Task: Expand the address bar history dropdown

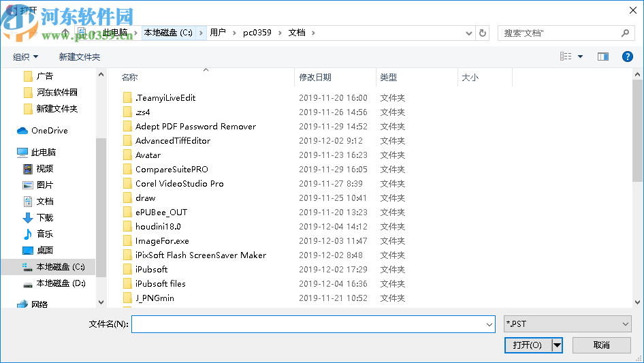Action: 468,33
